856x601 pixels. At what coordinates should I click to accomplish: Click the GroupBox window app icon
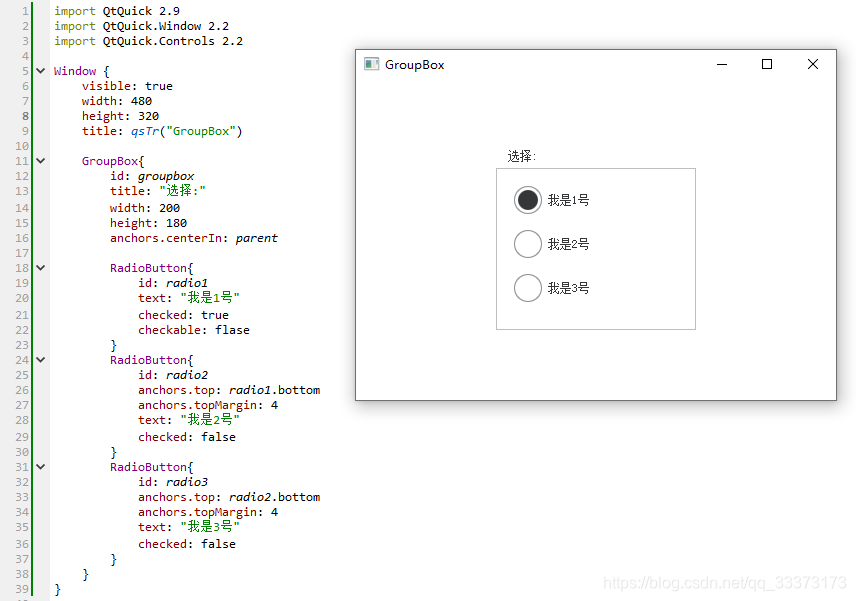click(x=371, y=64)
